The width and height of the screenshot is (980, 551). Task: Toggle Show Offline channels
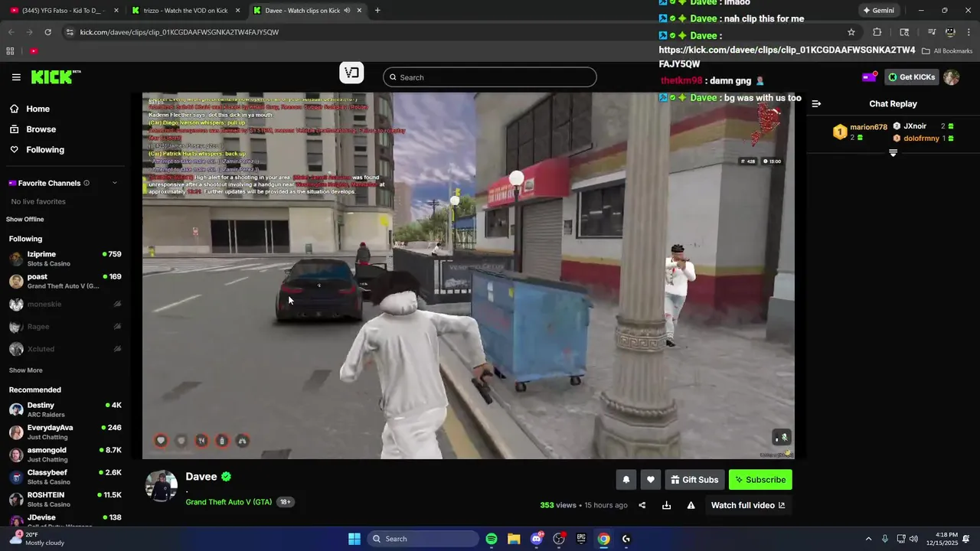coord(27,220)
